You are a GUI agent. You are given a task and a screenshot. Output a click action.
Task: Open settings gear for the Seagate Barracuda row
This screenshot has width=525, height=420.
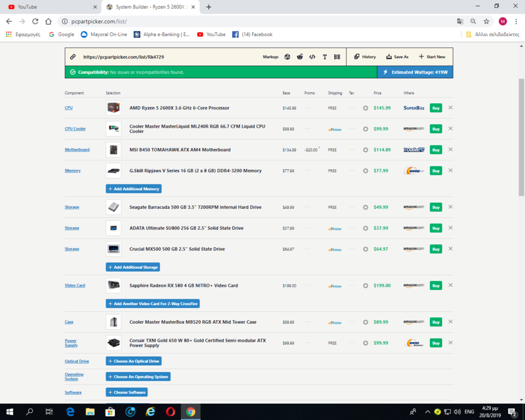click(x=366, y=207)
